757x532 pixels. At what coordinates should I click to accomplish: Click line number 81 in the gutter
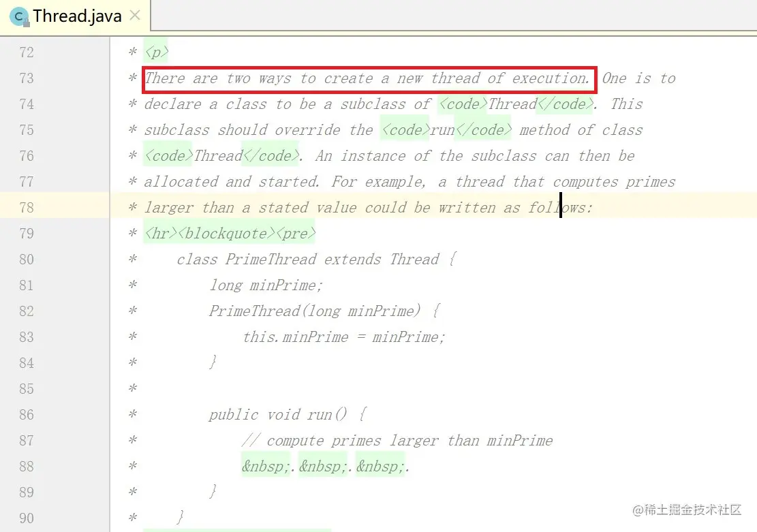tap(27, 285)
